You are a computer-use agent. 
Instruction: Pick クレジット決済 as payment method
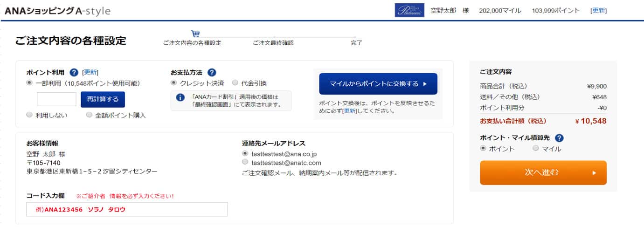[174, 83]
